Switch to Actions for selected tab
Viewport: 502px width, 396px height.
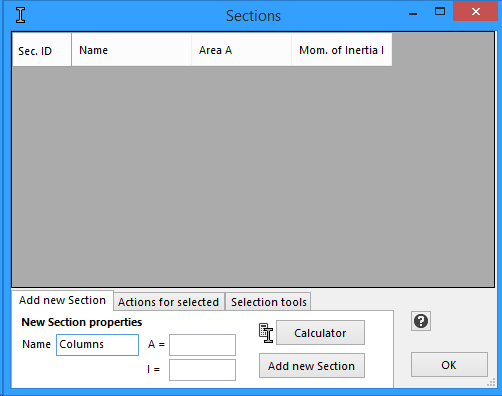click(168, 302)
